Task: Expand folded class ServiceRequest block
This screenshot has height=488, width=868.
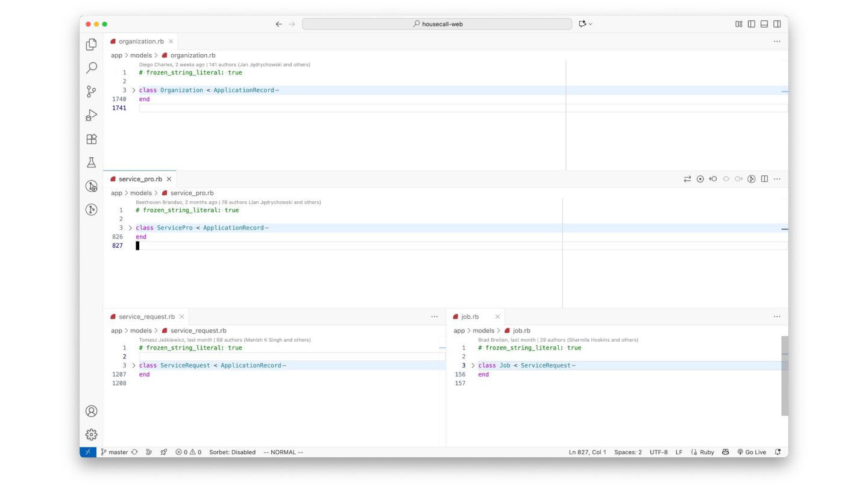Action: click(x=134, y=366)
